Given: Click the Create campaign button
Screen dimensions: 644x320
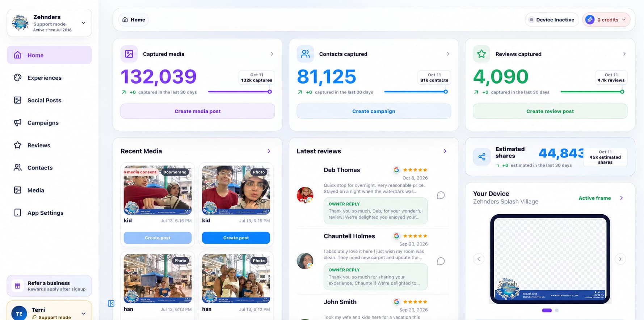Looking at the screenshot, I should pyautogui.click(x=374, y=111).
